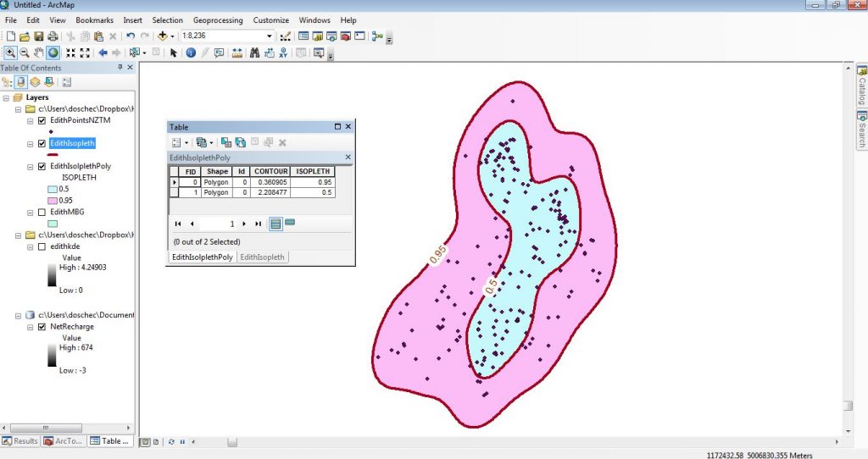The height and width of the screenshot is (459, 868).
Task: Uncheck the EdithIsolplethPoly layer
Action: (42, 167)
